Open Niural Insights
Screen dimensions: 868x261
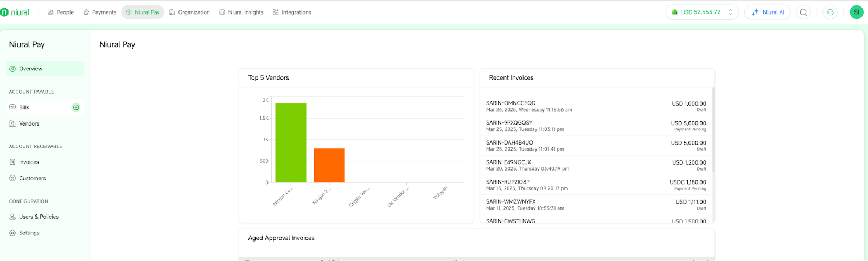coord(241,12)
